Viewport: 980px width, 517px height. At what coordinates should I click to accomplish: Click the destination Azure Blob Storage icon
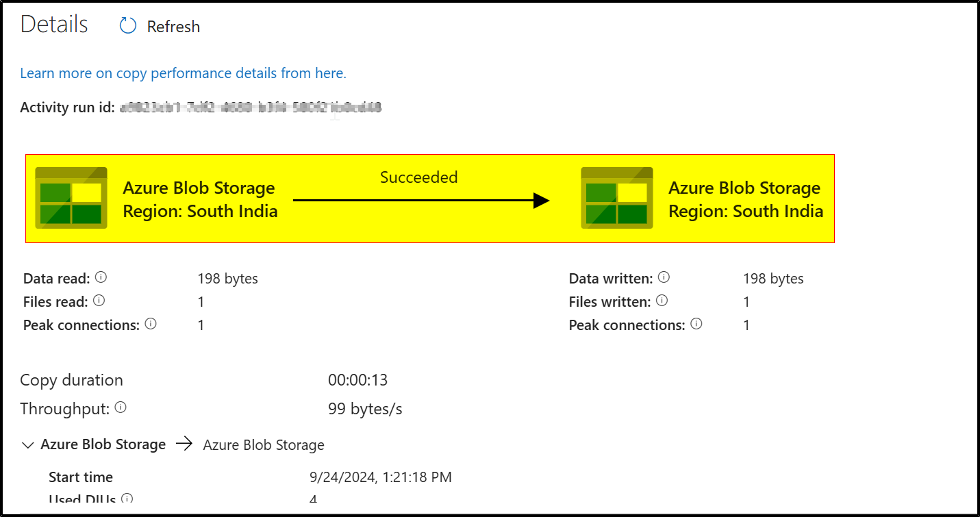pos(616,197)
